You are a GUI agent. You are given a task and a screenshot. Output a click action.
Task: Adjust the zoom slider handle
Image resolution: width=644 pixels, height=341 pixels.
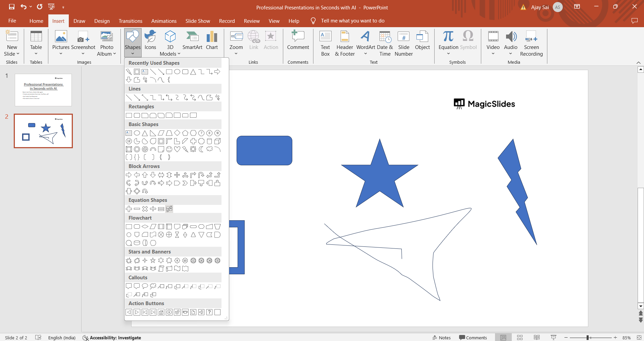pos(588,338)
